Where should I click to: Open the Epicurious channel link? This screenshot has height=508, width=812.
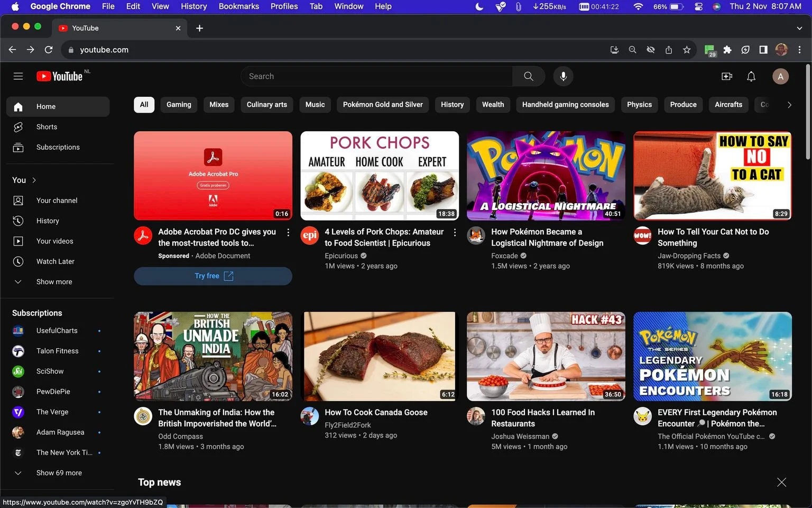pos(341,256)
